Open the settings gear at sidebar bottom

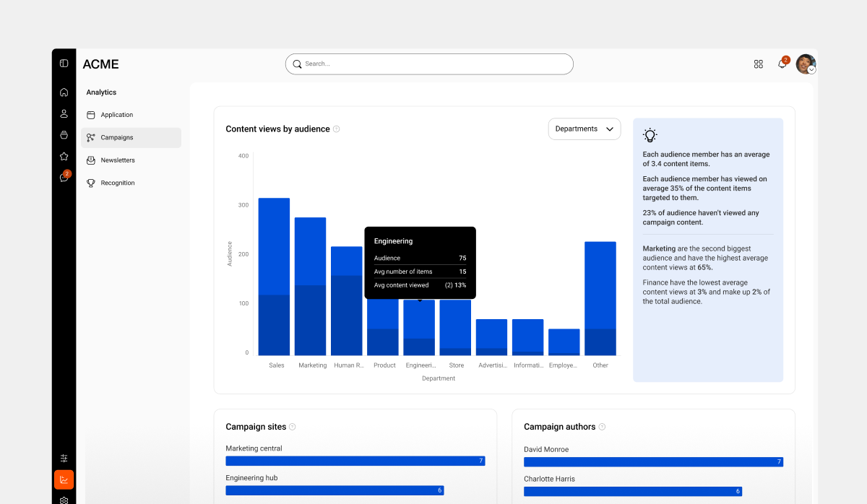coord(64,499)
